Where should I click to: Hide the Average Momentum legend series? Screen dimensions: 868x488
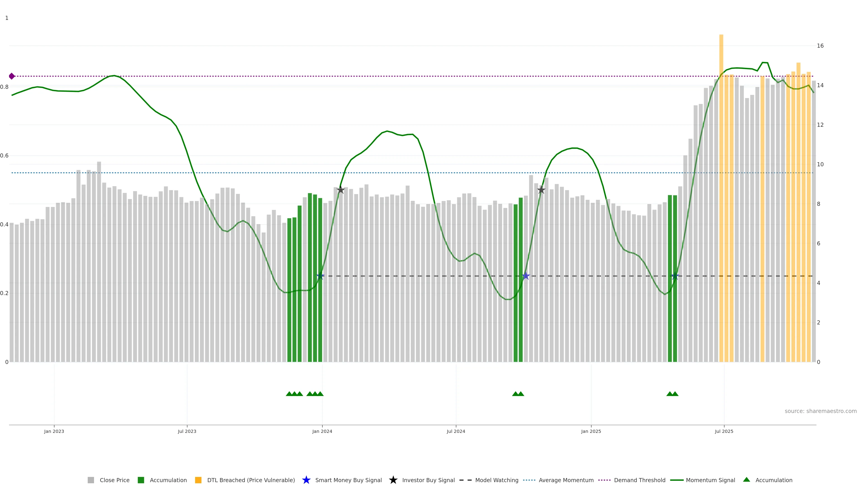[566, 480]
